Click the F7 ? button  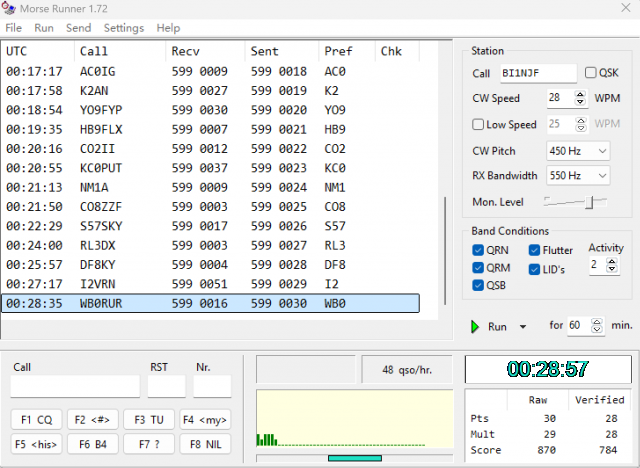(149, 444)
